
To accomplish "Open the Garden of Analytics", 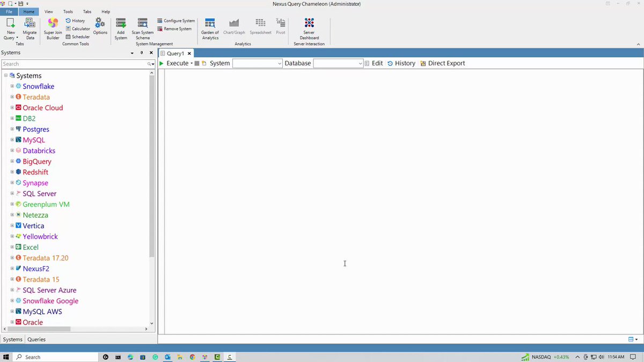I will (210, 29).
